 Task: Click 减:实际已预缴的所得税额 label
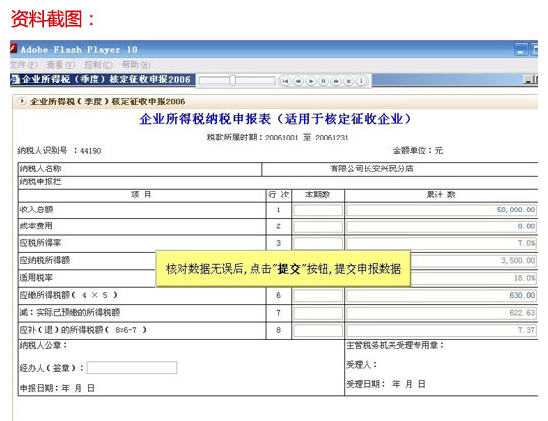(70, 312)
